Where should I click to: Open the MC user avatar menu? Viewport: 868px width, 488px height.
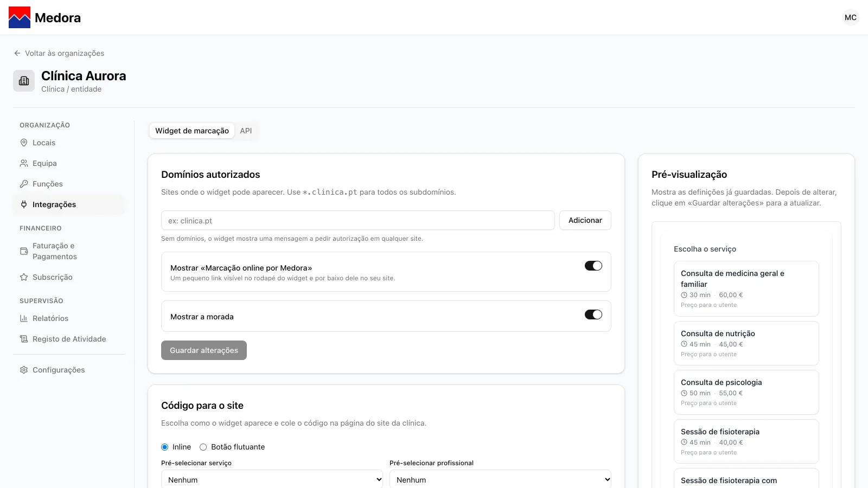click(x=851, y=17)
